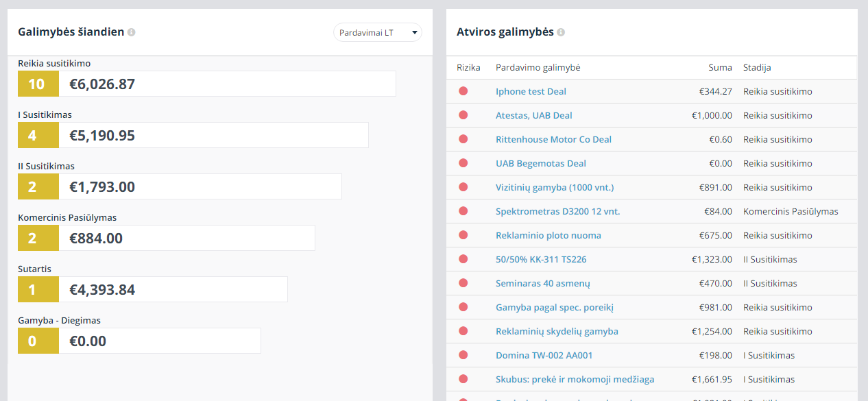Click the risk indicator on Atestas, UAB Deal row

[463, 115]
